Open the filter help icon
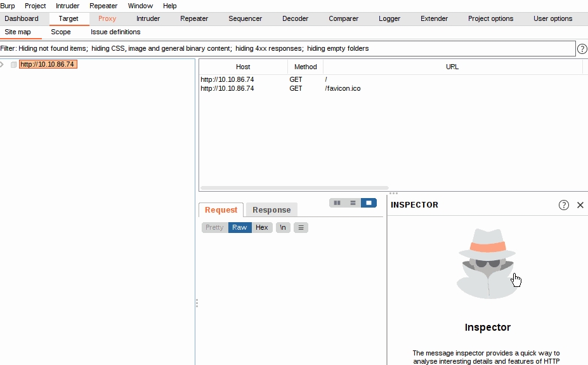The height and width of the screenshot is (365, 588). click(x=582, y=49)
